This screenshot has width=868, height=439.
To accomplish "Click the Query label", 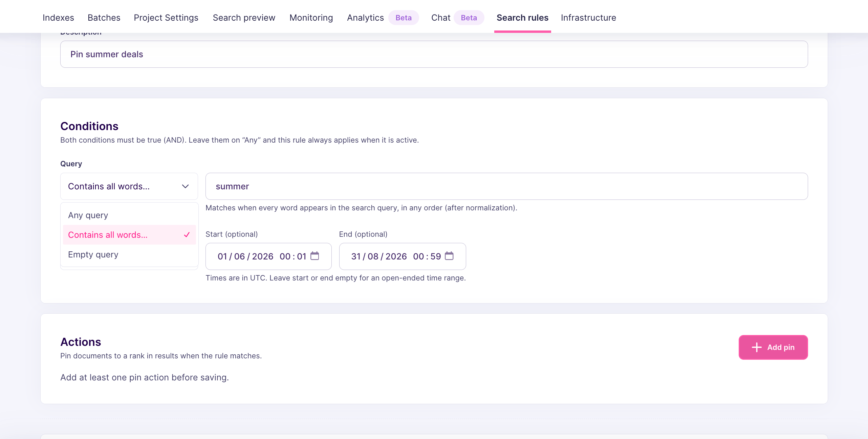I will click(71, 164).
